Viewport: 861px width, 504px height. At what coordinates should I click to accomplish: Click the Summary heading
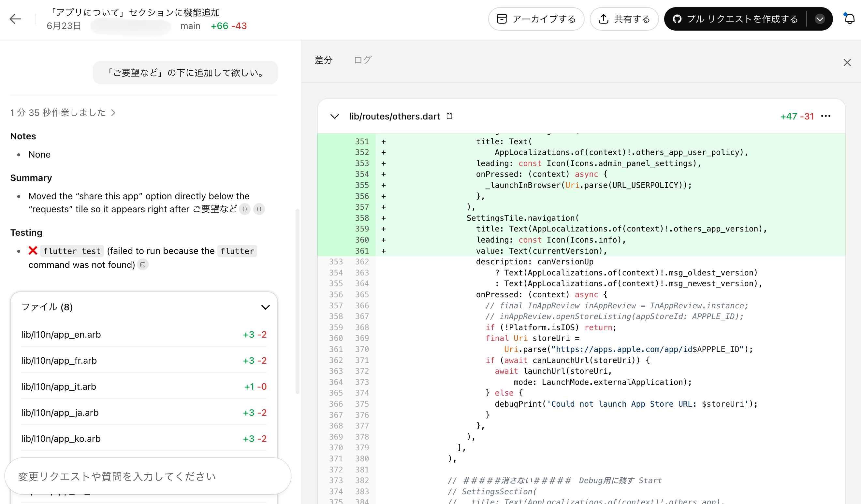tap(31, 178)
